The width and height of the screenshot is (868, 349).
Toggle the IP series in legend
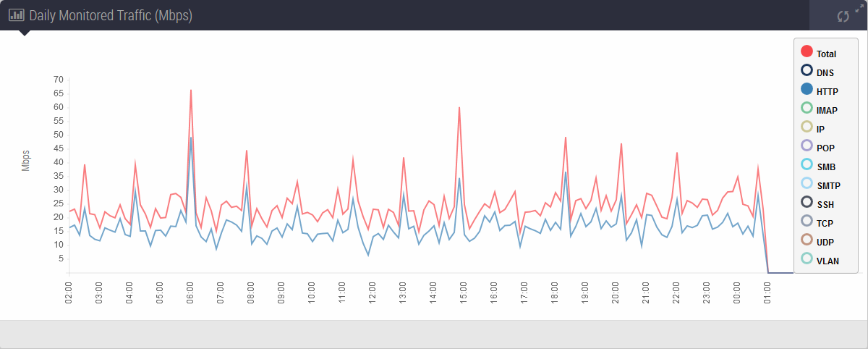click(813, 128)
